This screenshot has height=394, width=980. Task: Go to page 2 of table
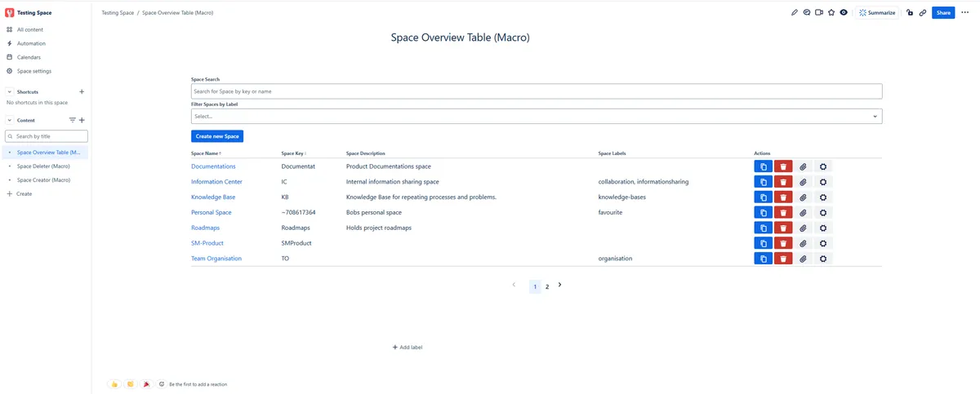point(547,286)
